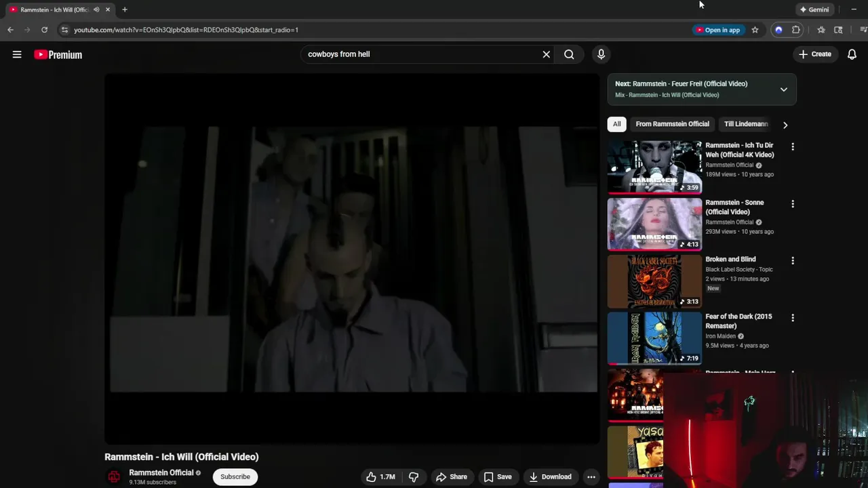This screenshot has width=868, height=488.
Task: View site information icon in address bar
Action: 64,30
